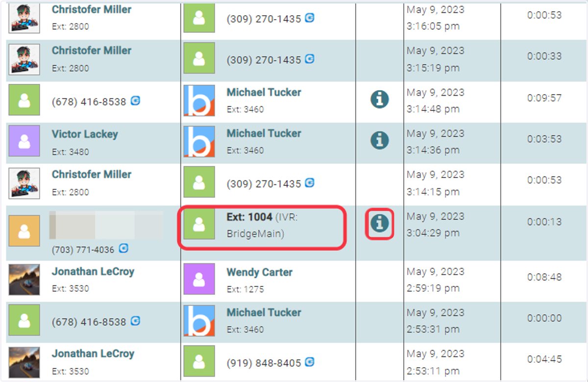Click lookup icon beside (309) 270-1435 at 3:14:15 pm

[x=310, y=183]
